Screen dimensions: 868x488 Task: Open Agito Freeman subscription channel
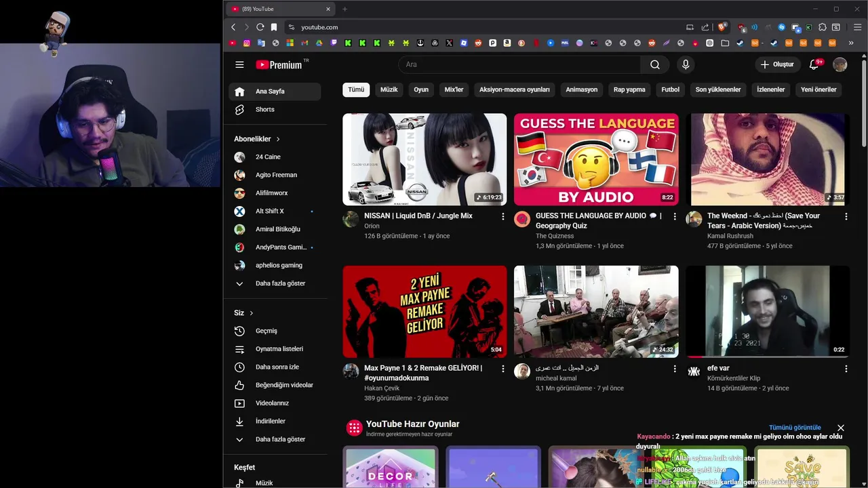click(275, 175)
